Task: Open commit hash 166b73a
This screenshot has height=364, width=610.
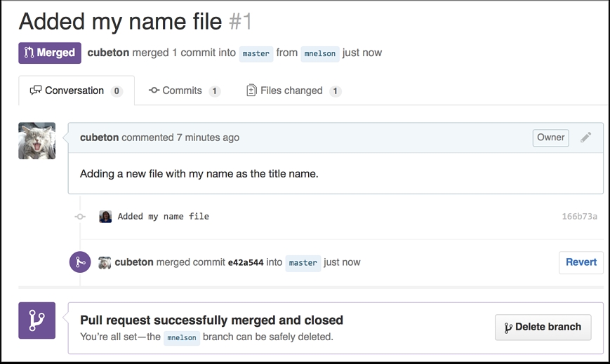Action: point(579,217)
